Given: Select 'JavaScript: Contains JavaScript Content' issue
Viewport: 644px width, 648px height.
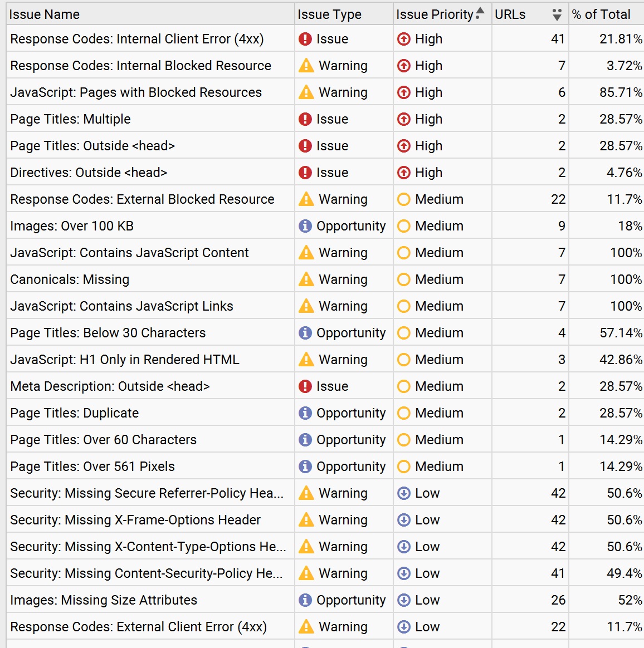Looking at the screenshot, I should click(x=129, y=253).
